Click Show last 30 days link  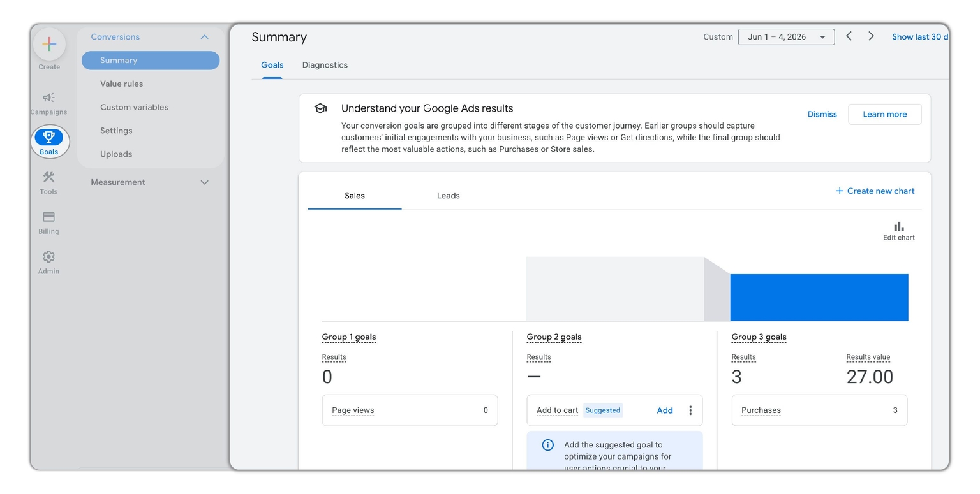[x=920, y=37]
